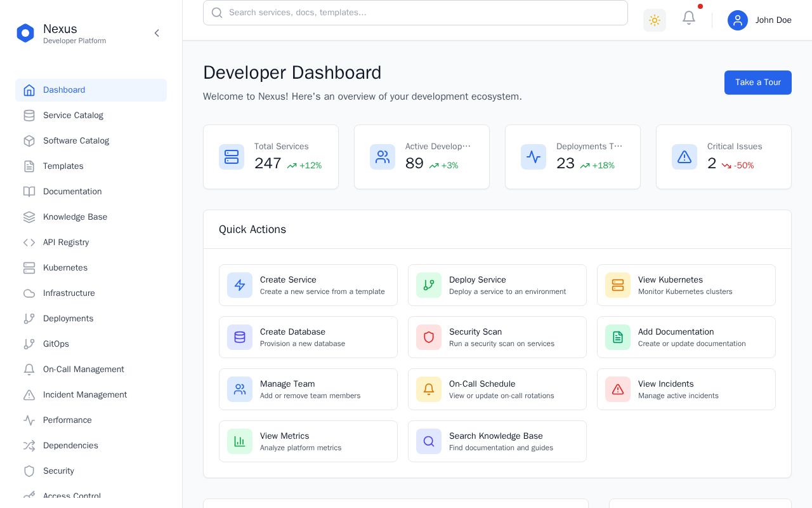This screenshot has width=812, height=508.
Task: Open Software Catalog page
Action: coord(91,141)
